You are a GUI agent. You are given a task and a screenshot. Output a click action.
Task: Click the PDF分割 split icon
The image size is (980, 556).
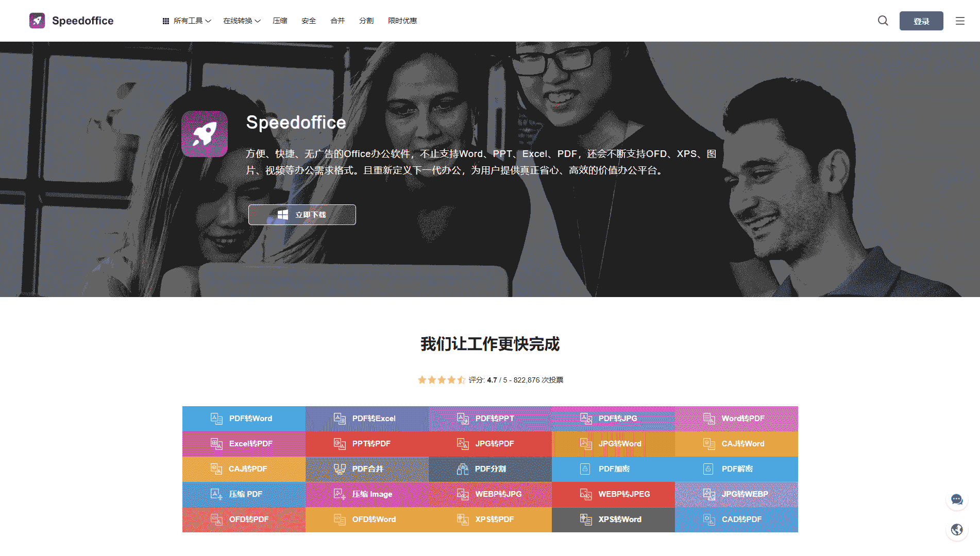coord(463,469)
